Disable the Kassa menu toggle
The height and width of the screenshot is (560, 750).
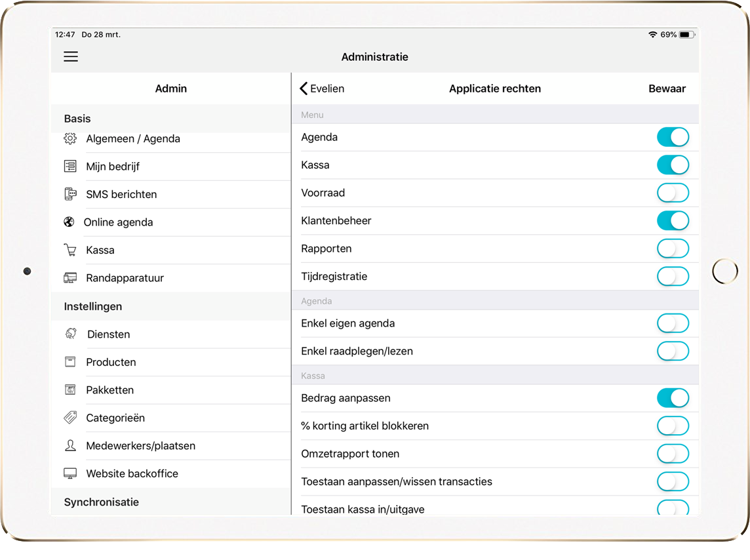point(673,165)
